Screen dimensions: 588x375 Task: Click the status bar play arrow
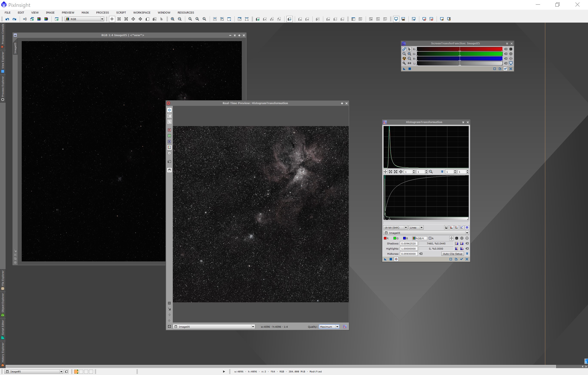[224, 372]
